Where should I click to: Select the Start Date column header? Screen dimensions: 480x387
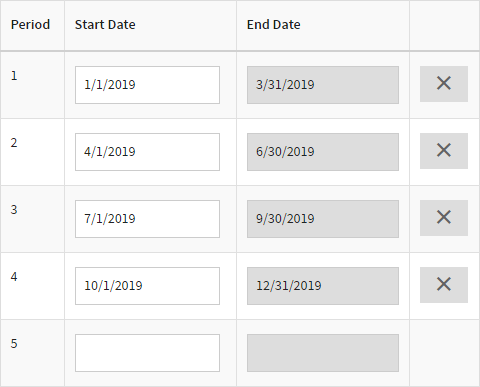[105, 25]
